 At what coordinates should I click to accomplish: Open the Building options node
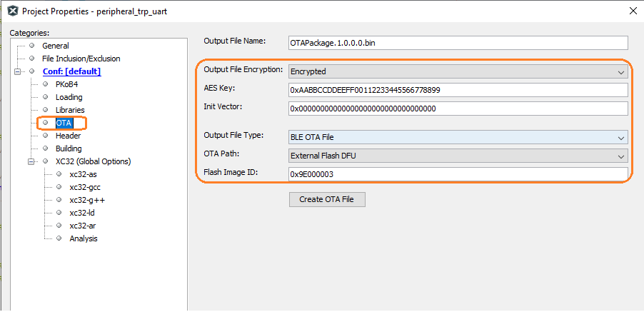coord(69,149)
